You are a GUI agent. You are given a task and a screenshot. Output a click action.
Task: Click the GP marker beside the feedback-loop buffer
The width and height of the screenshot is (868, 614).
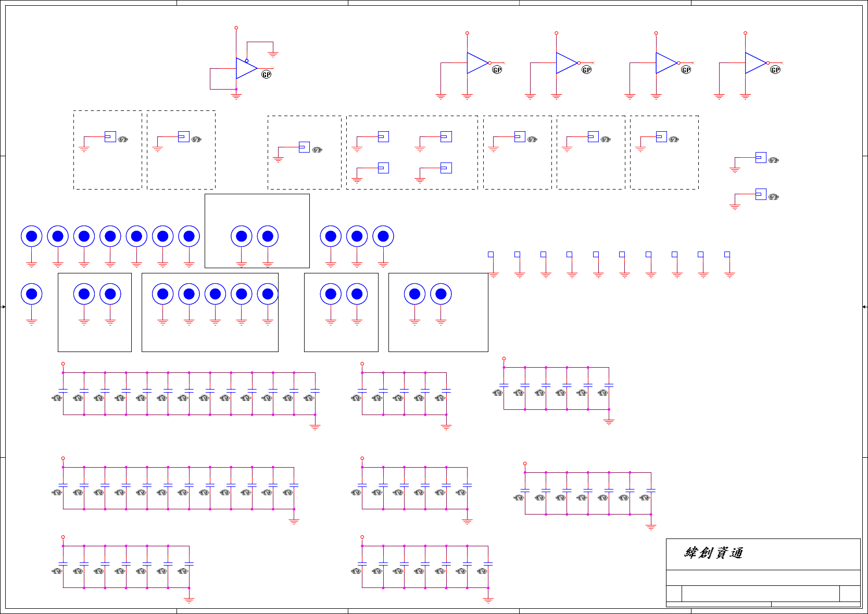266,74
